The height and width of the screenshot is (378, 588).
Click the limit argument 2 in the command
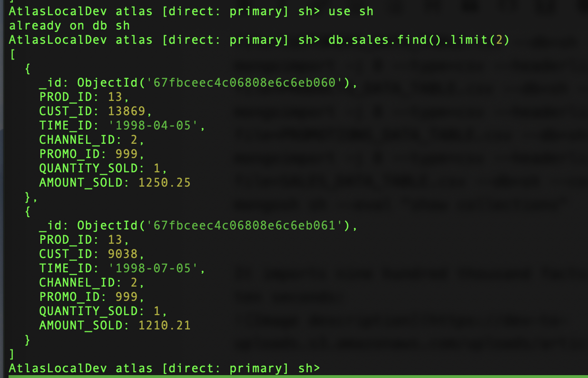coord(499,40)
